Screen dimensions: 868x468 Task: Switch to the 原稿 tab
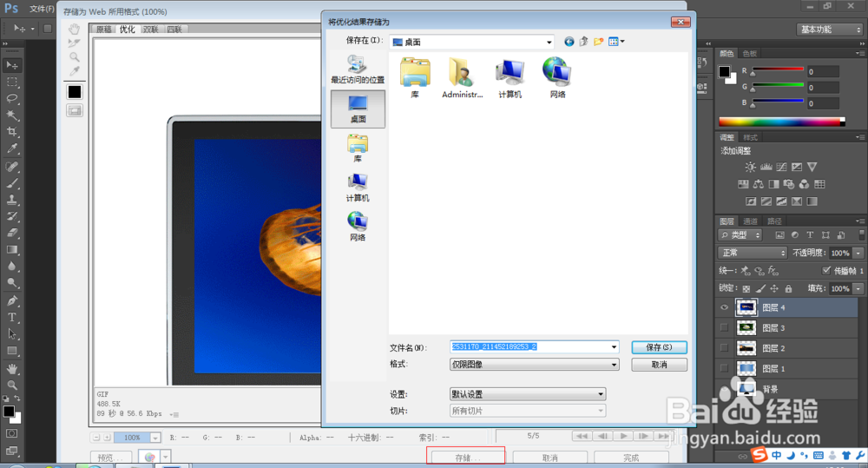coord(103,30)
